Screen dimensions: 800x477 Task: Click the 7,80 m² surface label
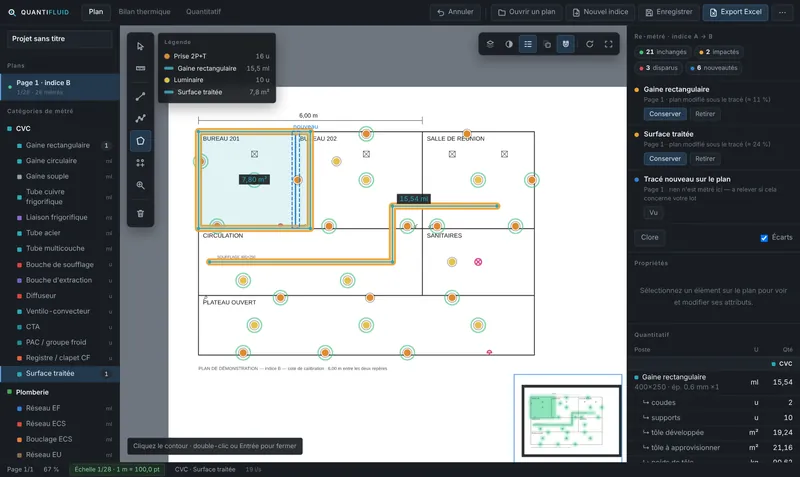click(254, 180)
